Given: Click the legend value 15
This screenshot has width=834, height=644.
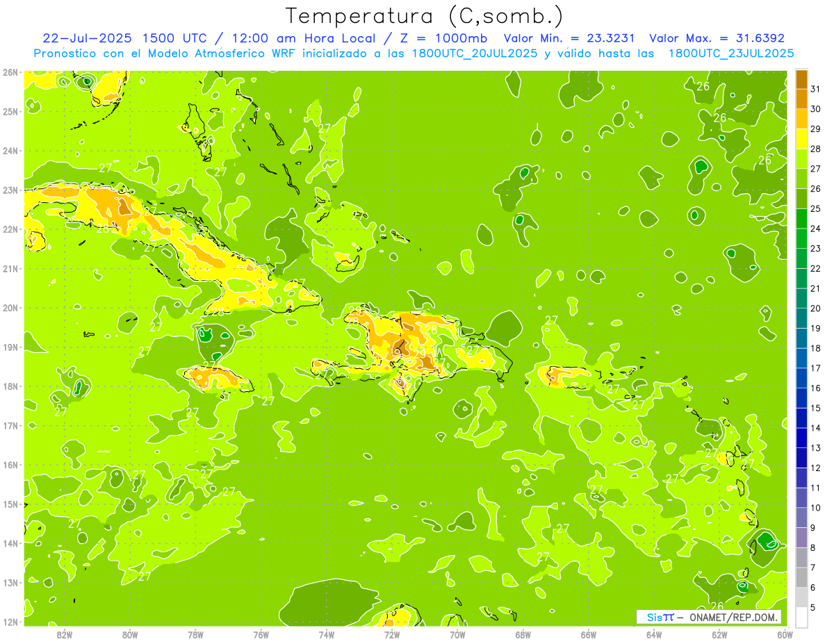Looking at the screenshot, I should [x=817, y=408].
